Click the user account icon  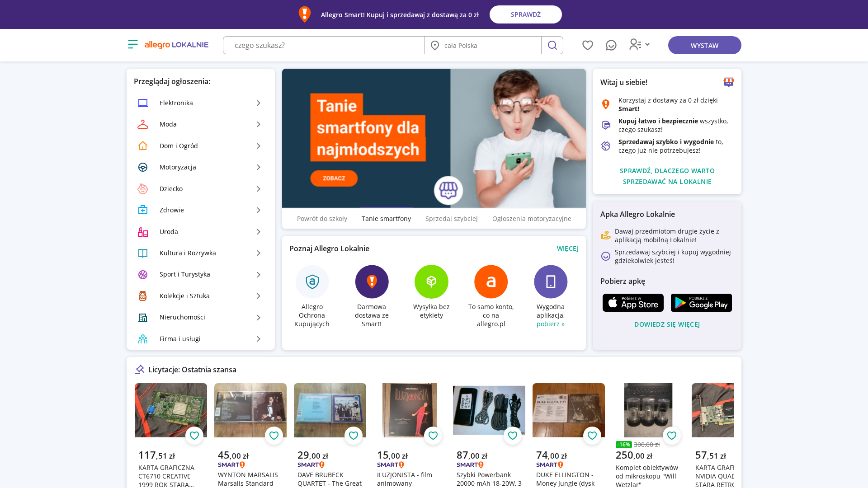point(635,44)
